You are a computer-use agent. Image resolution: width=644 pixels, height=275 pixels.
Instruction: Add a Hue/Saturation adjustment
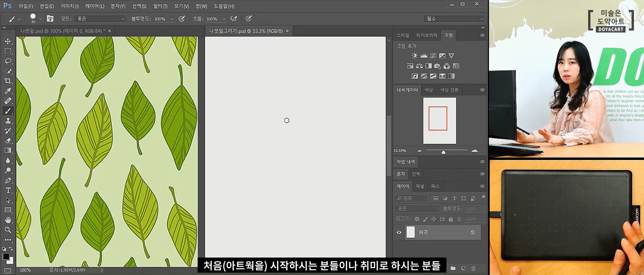click(410, 66)
